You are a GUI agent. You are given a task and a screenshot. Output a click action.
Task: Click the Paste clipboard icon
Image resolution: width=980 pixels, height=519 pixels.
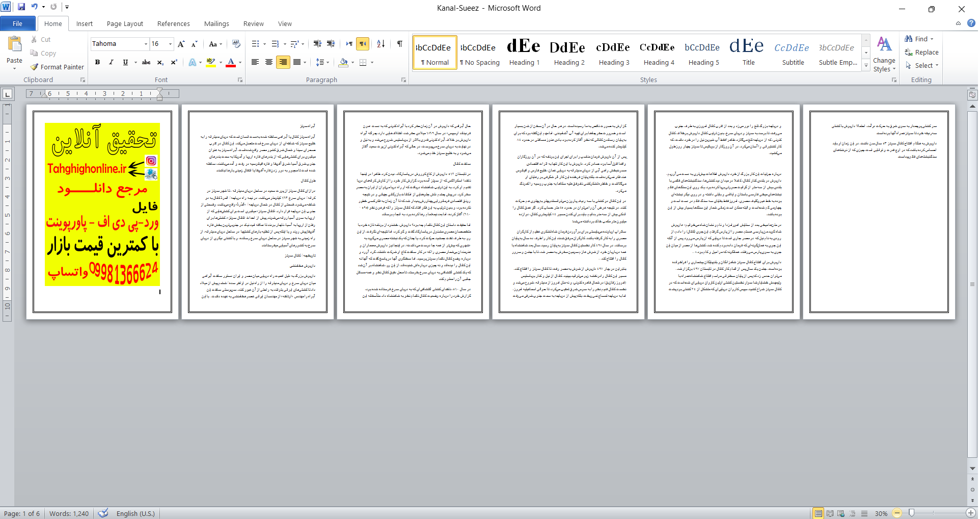[14, 45]
